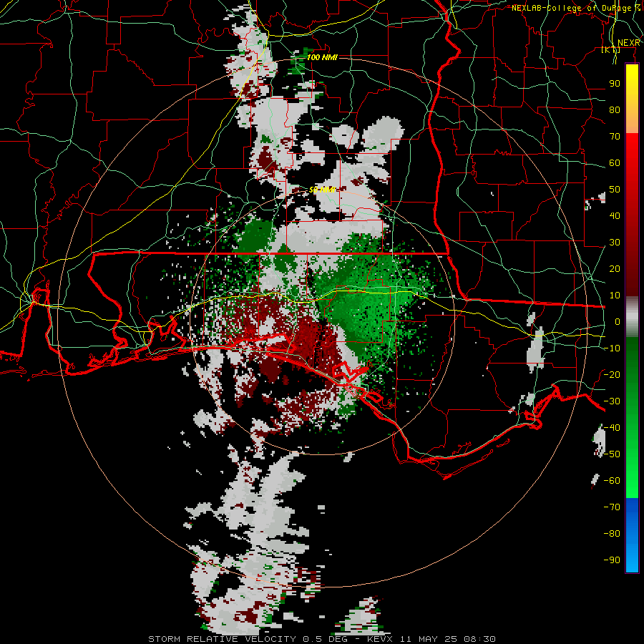The height and width of the screenshot is (644, 644).
Task: Click the gray near-zero segment of the color bar
Action: tap(632, 317)
